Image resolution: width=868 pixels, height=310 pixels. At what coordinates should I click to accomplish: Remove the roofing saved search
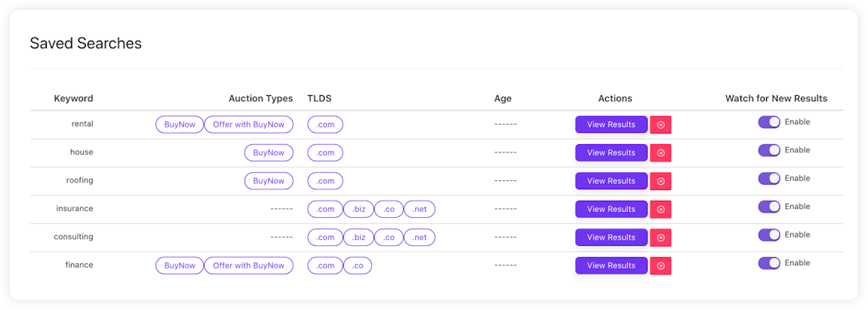(x=660, y=182)
